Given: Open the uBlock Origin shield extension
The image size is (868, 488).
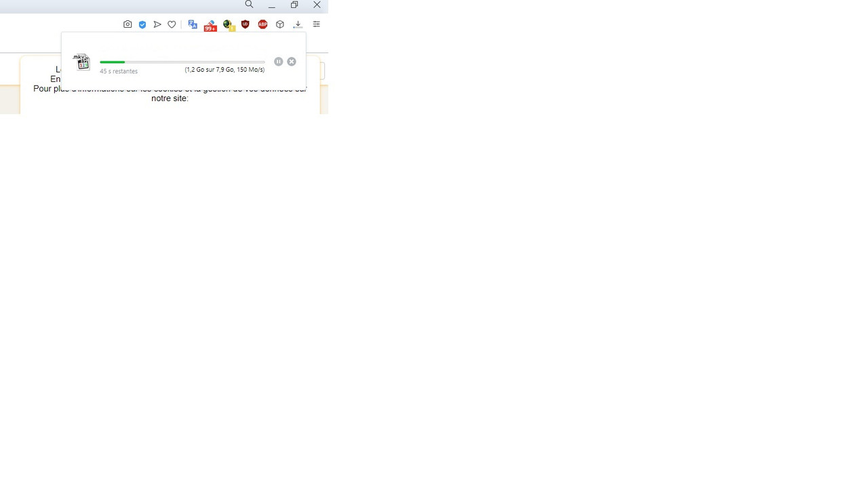Looking at the screenshot, I should (x=245, y=24).
